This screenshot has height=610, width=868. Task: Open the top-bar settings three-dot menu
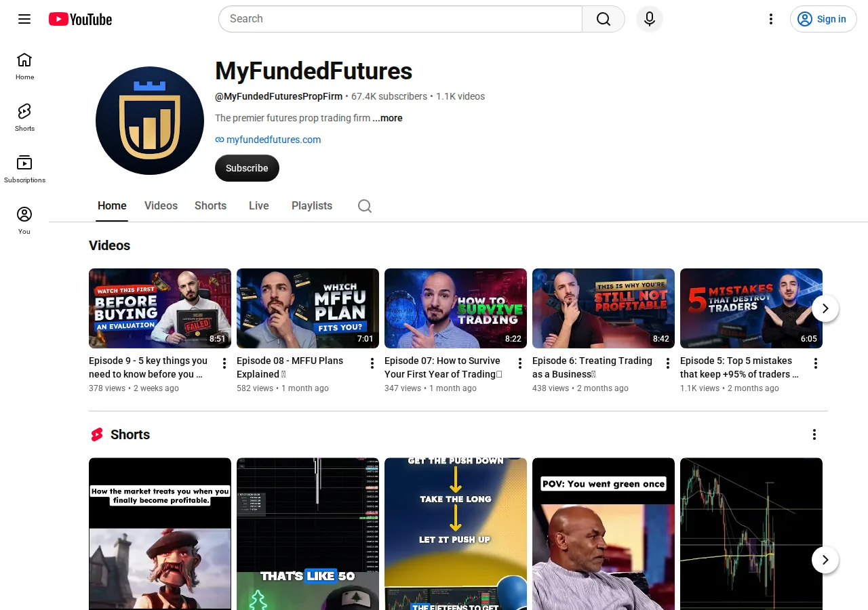click(770, 19)
